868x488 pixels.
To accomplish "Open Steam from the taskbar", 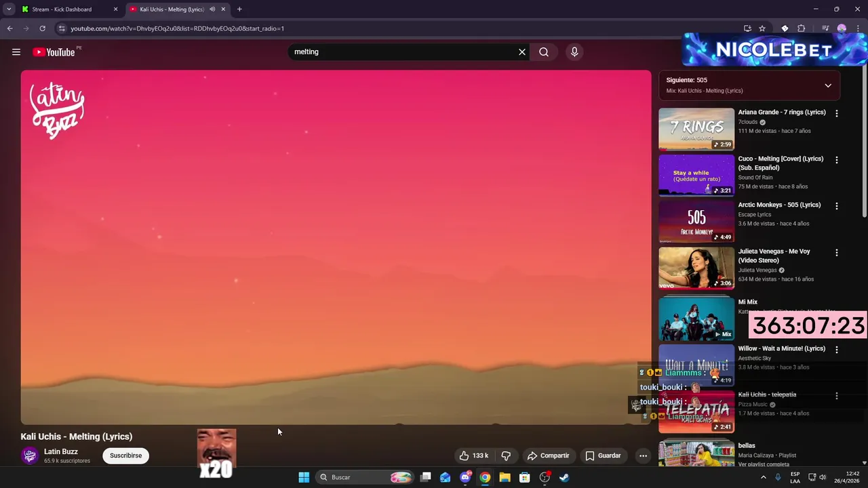I will click(x=564, y=477).
